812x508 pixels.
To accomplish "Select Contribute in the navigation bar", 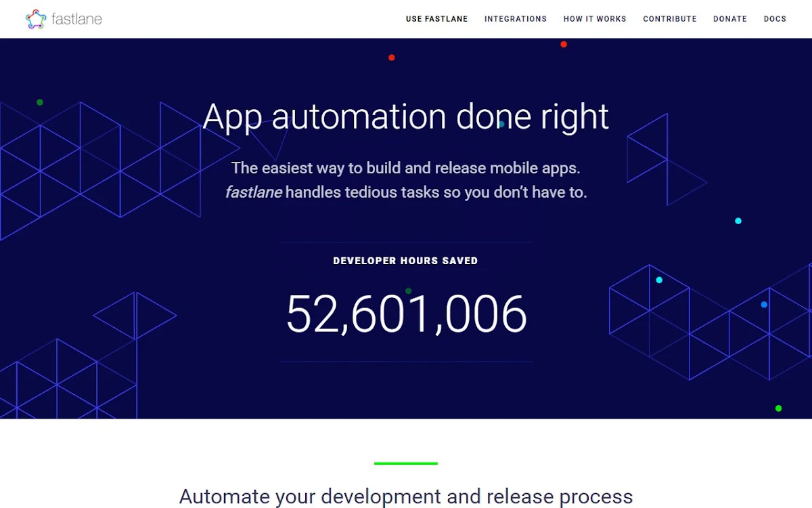I will 670,19.
